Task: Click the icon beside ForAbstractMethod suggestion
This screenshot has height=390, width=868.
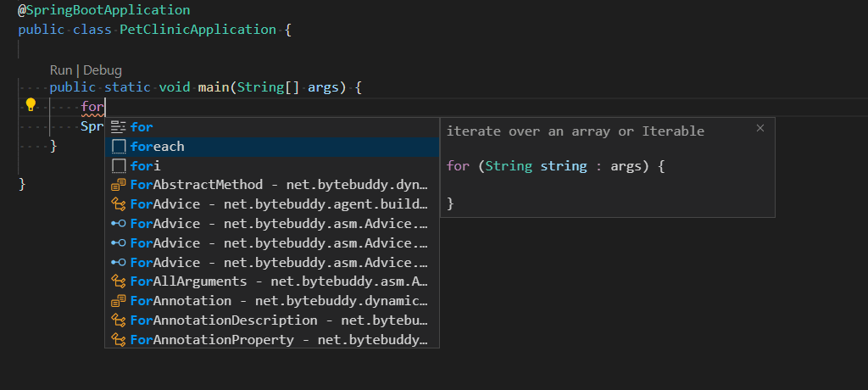Action: [119, 185]
